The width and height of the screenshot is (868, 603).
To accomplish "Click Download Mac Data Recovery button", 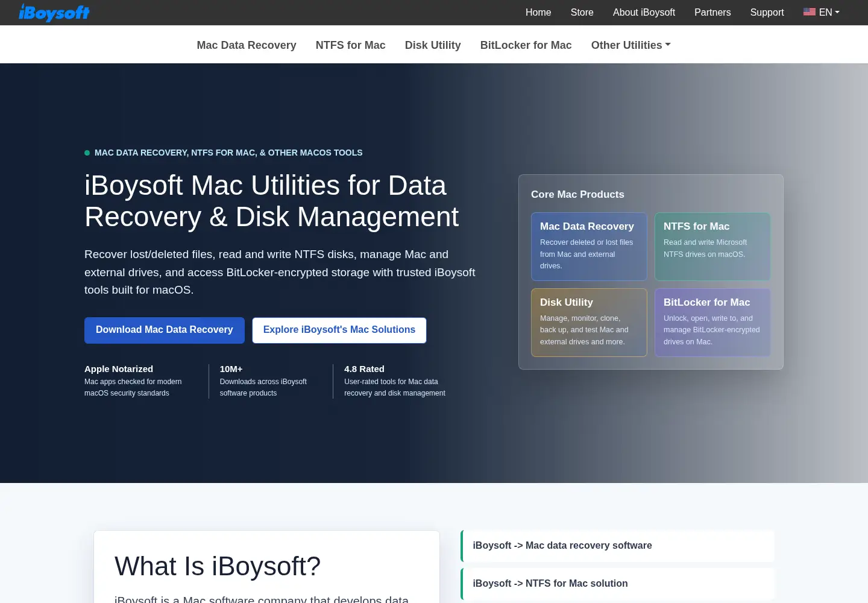I will (x=165, y=330).
